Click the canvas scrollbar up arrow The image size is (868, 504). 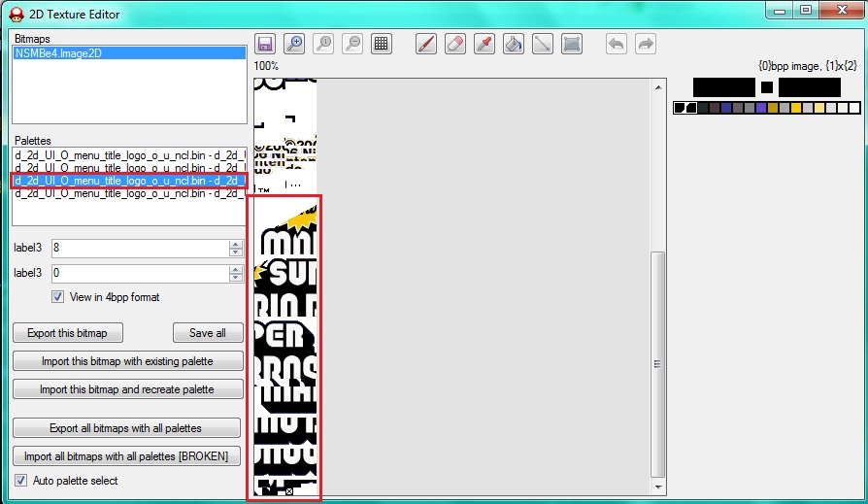pyautogui.click(x=658, y=87)
